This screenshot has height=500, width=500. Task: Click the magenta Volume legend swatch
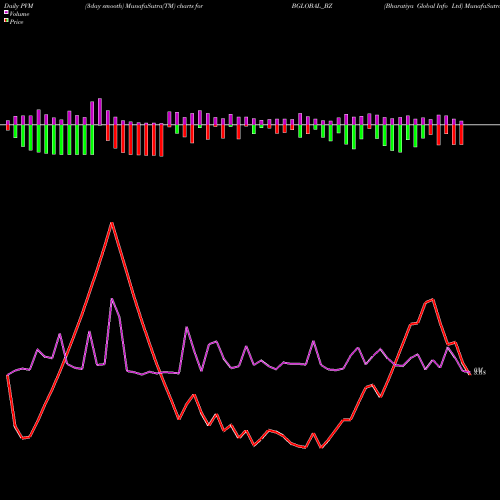point(6,13)
